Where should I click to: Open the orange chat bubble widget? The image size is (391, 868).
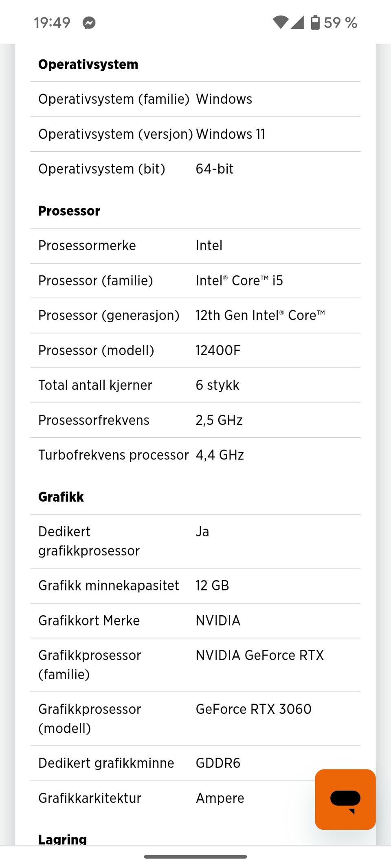pyautogui.click(x=345, y=799)
